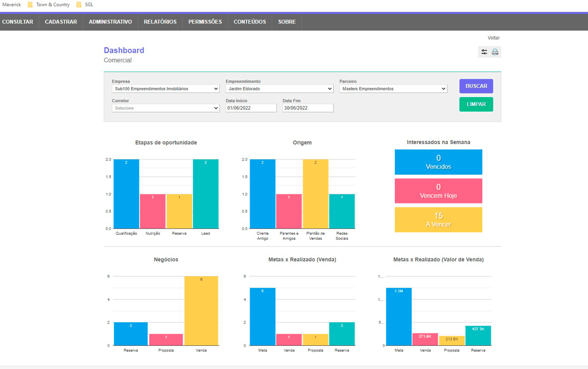Viewport: 588px width, 369px height.
Task: Click the Data Início date field
Action: 251,109
